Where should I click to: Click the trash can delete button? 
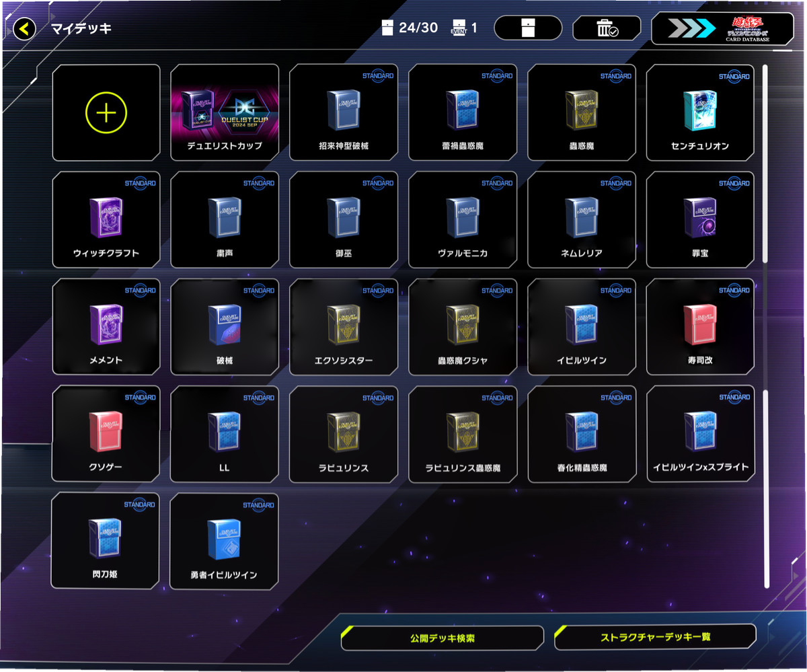(x=607, y=28)
